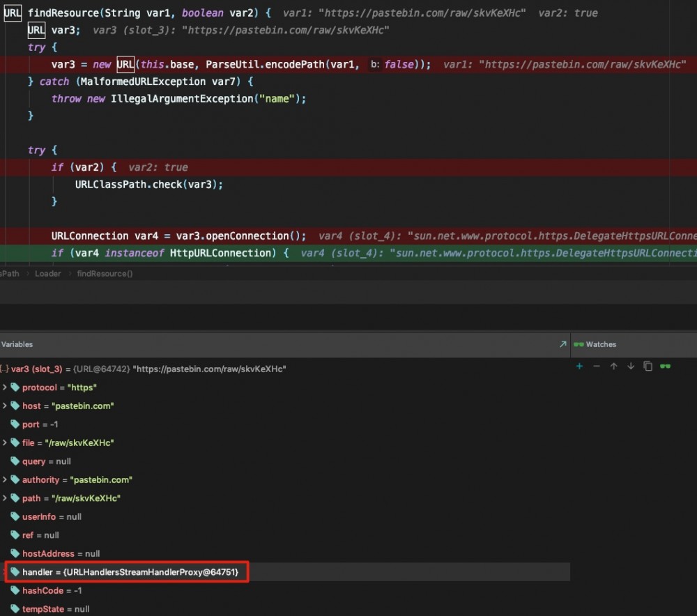Image resolution: width=697 pixels, height=616 pixels.
Task: Click the Variables panel header
Action: 17,344
